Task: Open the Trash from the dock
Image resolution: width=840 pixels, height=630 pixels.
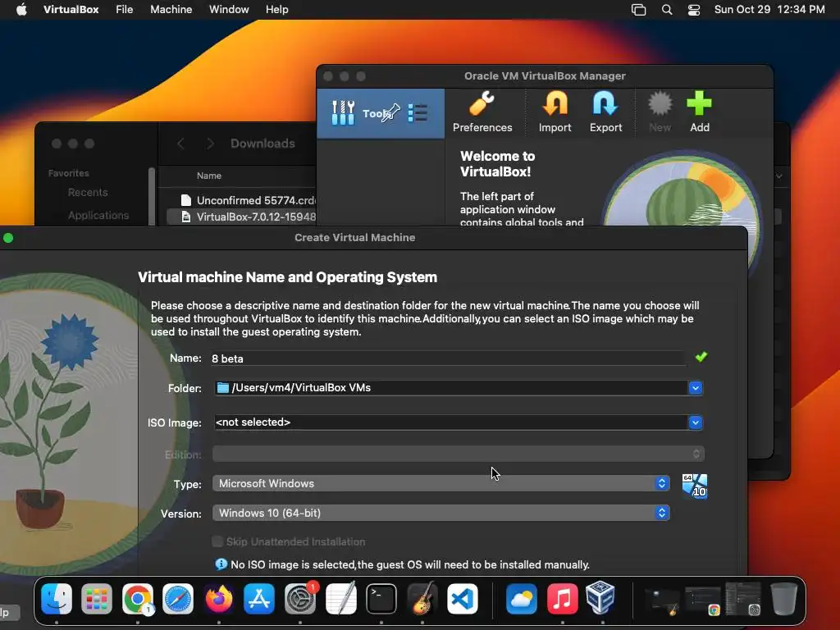Action: [783, 598]
